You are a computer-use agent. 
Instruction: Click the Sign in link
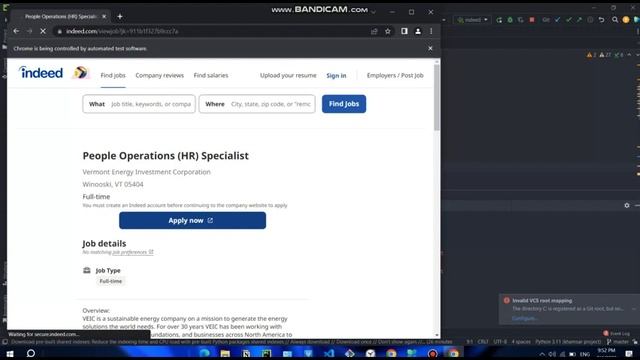(x=336, y=76)
